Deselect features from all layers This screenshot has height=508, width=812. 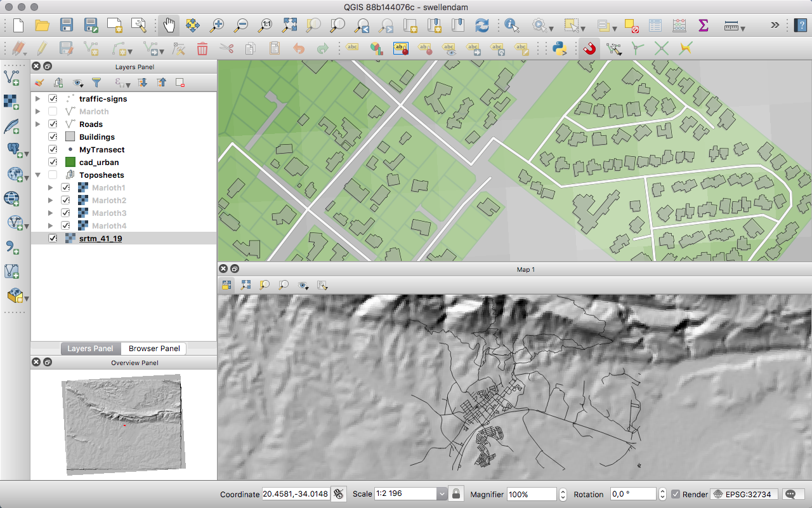click(x=631, y=25)
